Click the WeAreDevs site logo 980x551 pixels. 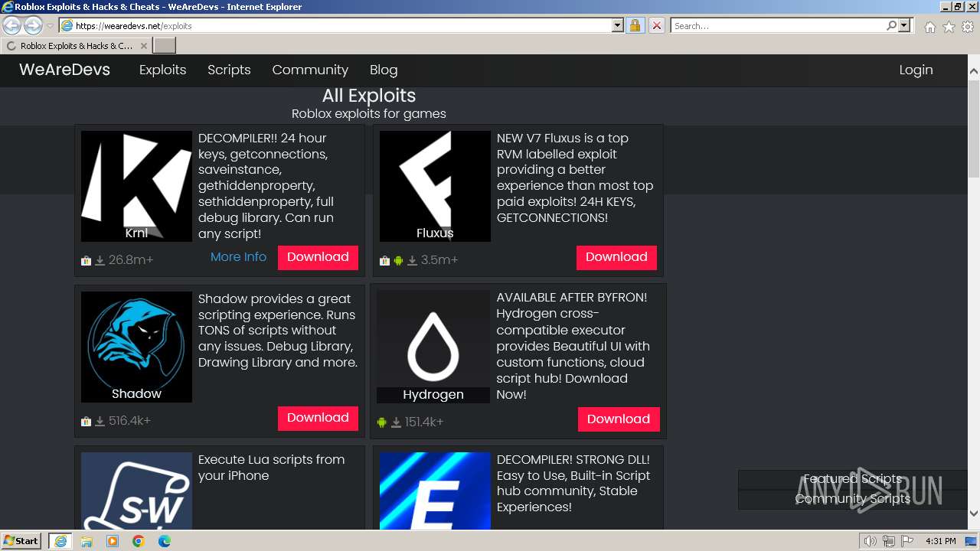[64, 70]
